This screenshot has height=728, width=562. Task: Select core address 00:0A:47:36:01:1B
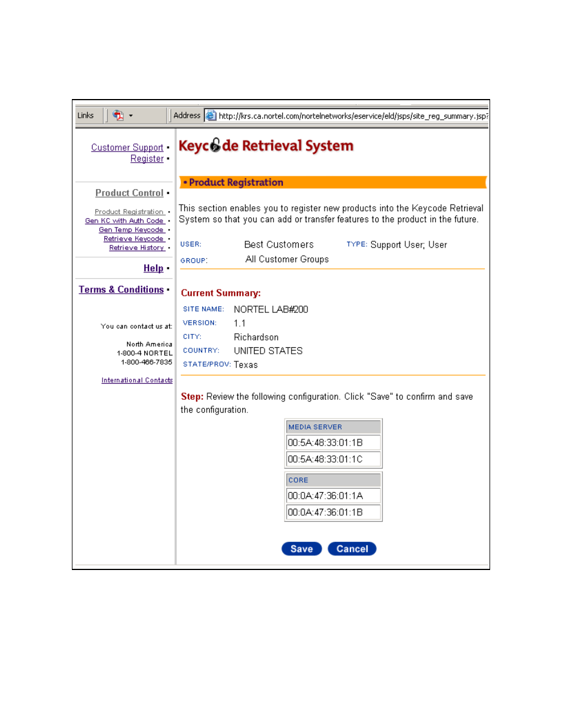333,512
